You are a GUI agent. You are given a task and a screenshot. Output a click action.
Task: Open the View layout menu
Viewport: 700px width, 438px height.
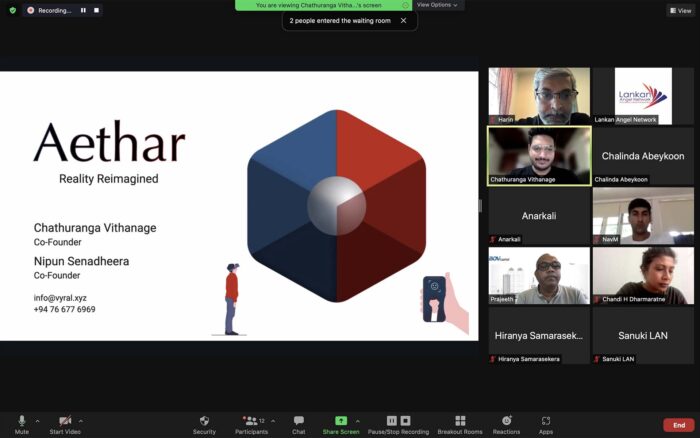680,10
